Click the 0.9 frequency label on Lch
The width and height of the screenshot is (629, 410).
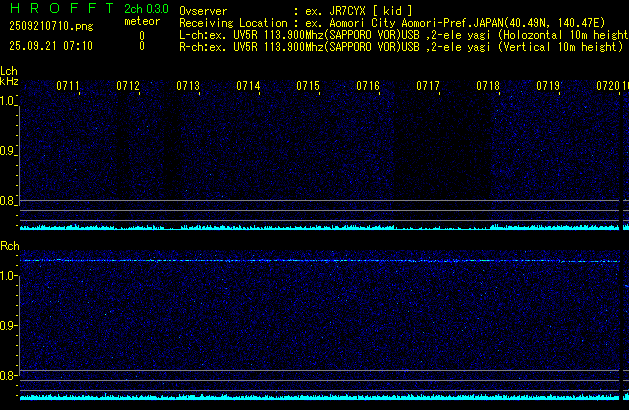click(9, 151)
